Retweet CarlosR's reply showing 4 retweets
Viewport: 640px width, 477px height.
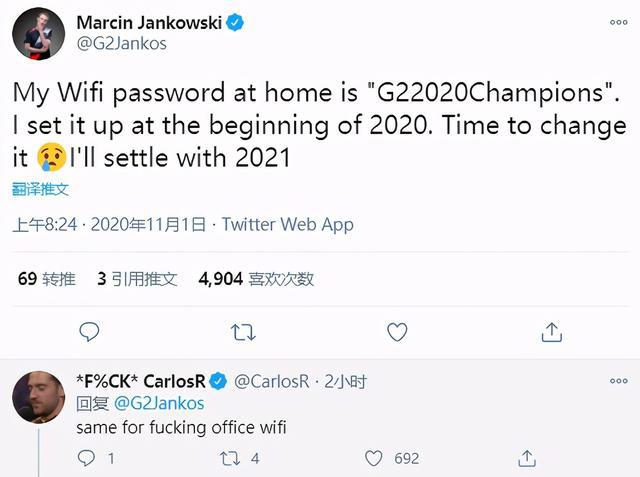(230, 459)
